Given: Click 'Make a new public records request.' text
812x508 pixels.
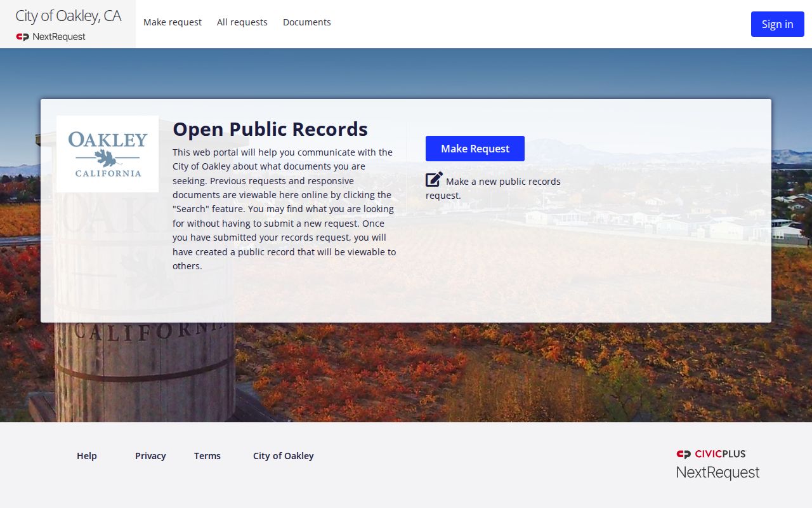Looking at the screenshot, I should tap(493, 189).
